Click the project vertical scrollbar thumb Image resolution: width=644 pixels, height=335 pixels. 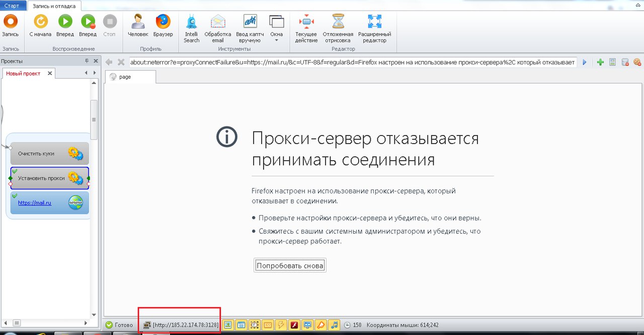pos(94,120)
